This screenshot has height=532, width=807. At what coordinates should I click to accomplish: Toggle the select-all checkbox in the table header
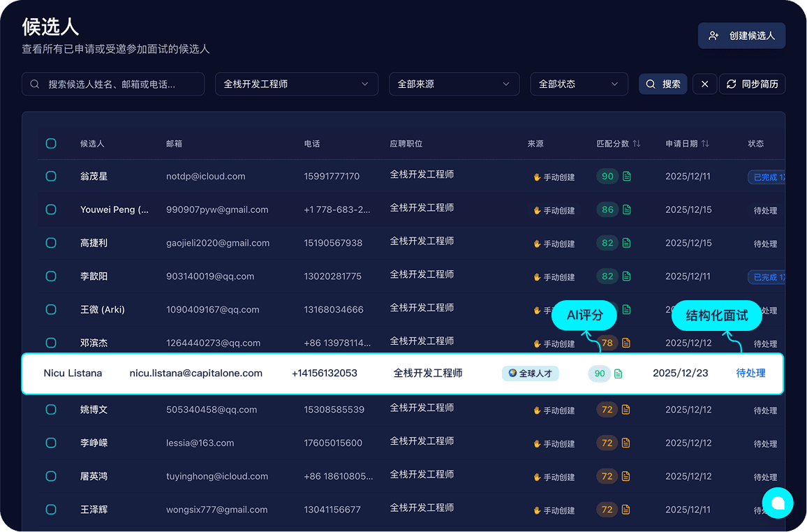(50, 143)
